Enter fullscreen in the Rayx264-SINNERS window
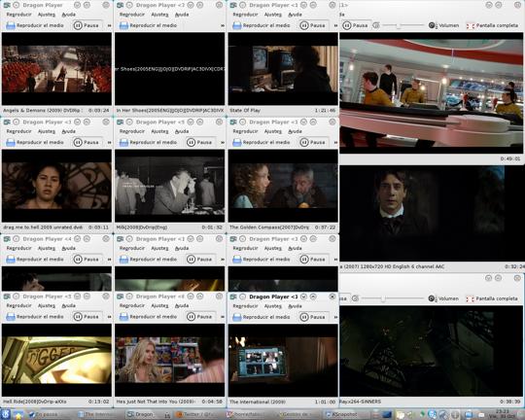 [x=492, y=298]
